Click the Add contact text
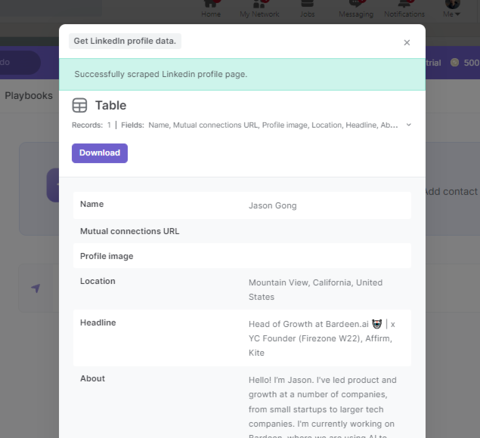The width and height of the screenshot is (480, 438). (451, 192)
